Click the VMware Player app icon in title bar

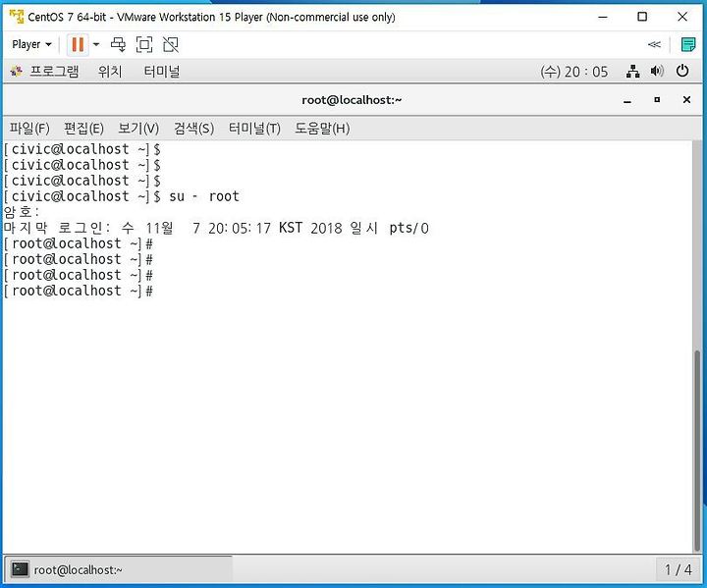(17, 17)
